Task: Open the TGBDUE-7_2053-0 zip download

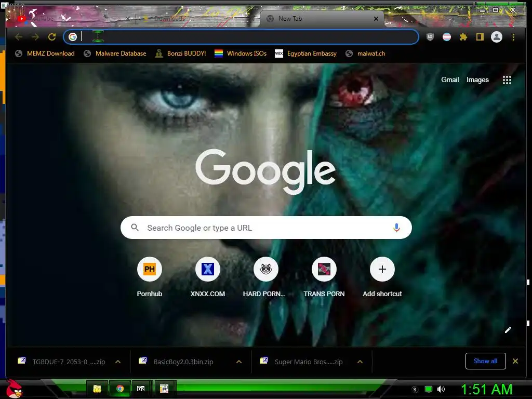Action: pos(69,362)
